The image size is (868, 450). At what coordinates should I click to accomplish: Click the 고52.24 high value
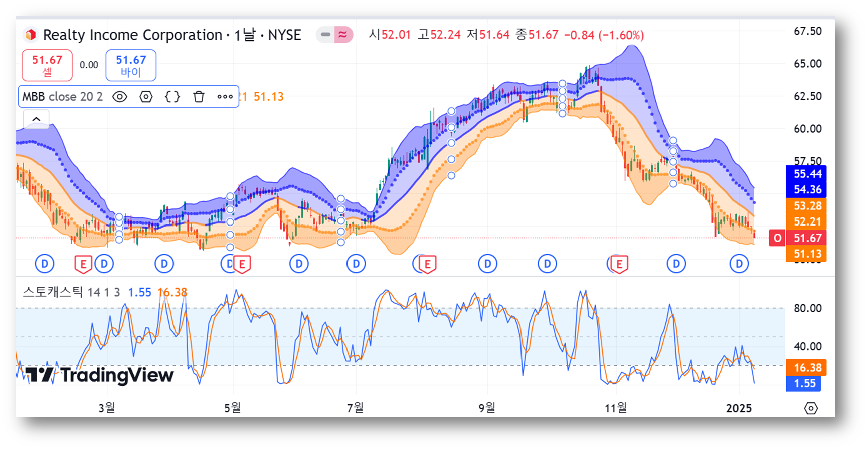pyautogui.click(x=439, y=35)
